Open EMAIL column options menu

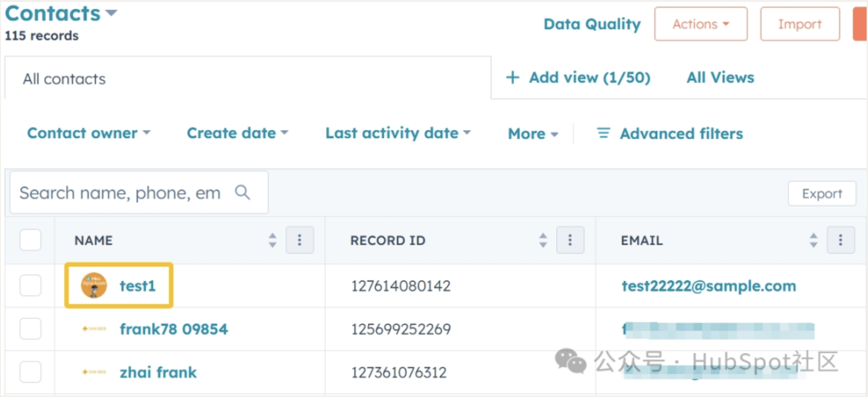click(840, 240)
